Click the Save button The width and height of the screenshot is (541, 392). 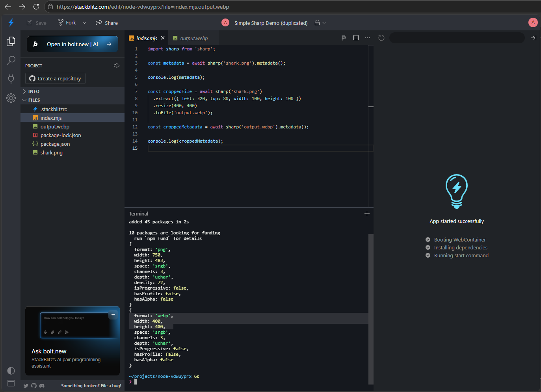pyautogui.click(x=36, y=23)
